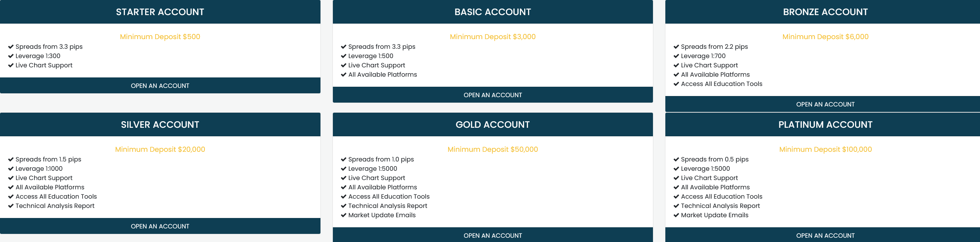Open an account under Platinum Account
The image size is (980, 242).
(x=825, y=235)
